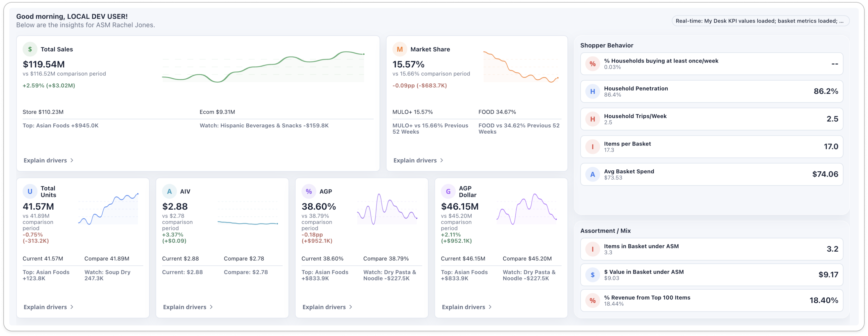The width and height of the screenshot is (868, 336).
Task: Click the 'Good morning, LOCAL DEV USER!' heading
Action: point(72,16)
